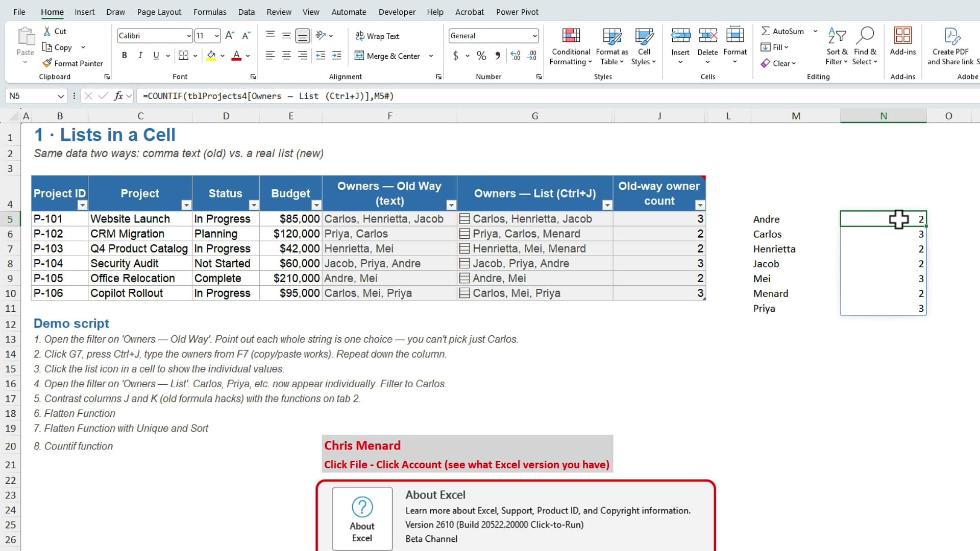Click the Add-ins icon
This screenshot has height=551, width=980.
902,35
